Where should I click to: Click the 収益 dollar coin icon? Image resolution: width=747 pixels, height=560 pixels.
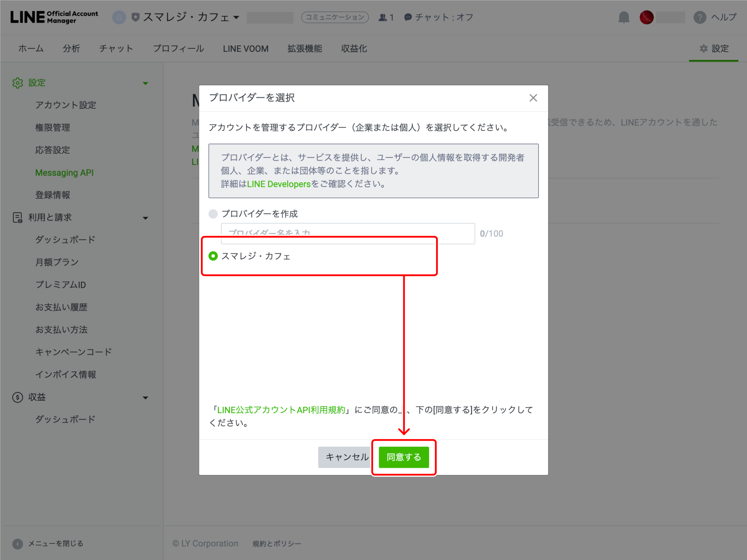pyautogui.click(x=18, y=397)
